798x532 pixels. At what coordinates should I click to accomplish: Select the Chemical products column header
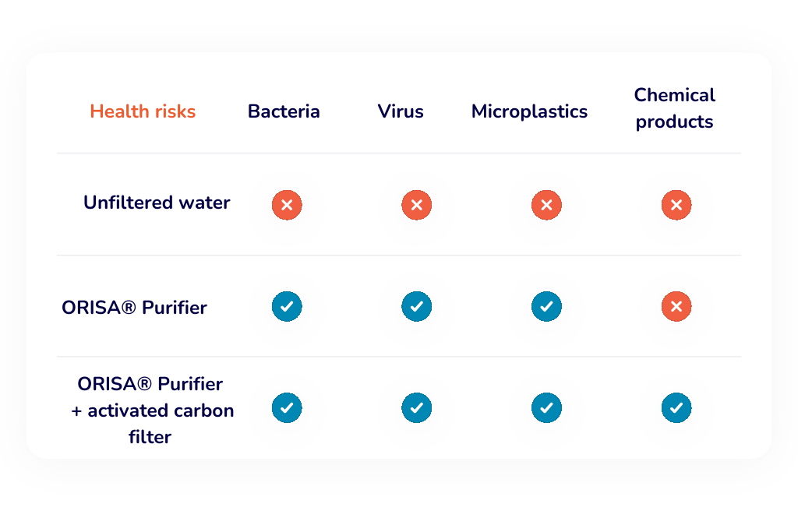point(674,108)
